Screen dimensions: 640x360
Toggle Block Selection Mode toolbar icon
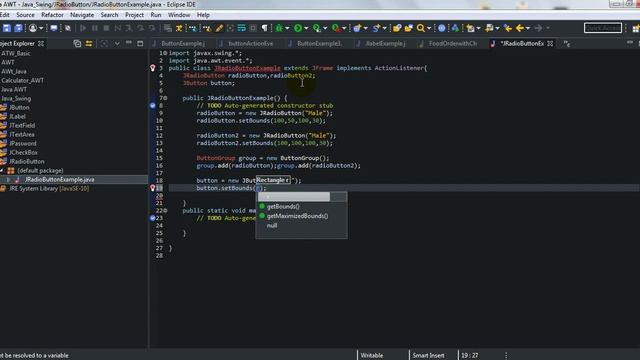click(253, 28)
